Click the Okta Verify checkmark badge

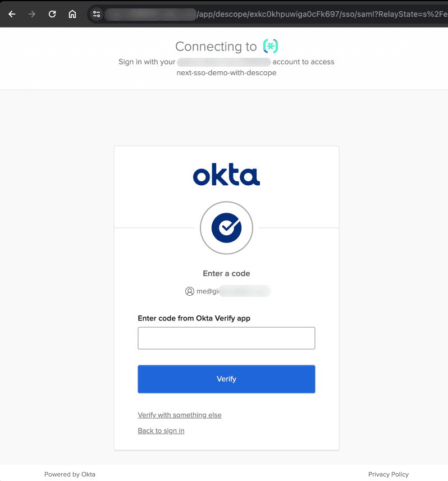226,227
